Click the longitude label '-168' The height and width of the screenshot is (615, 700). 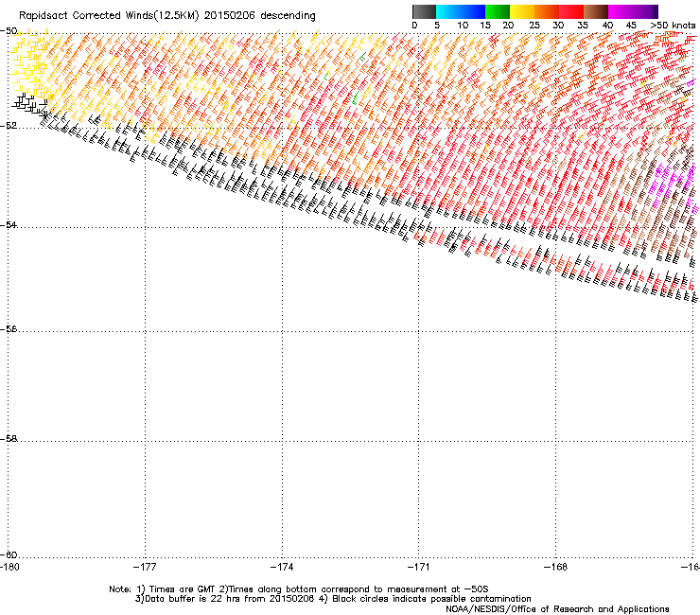point(556,567)
